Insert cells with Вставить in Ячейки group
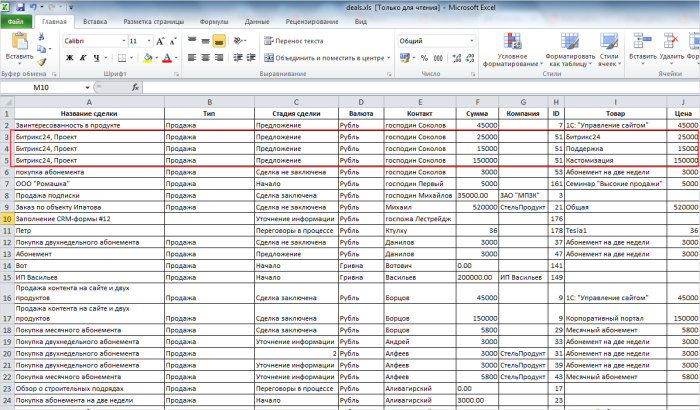Screen dimensions: 700x410 [x=643, y=48]
